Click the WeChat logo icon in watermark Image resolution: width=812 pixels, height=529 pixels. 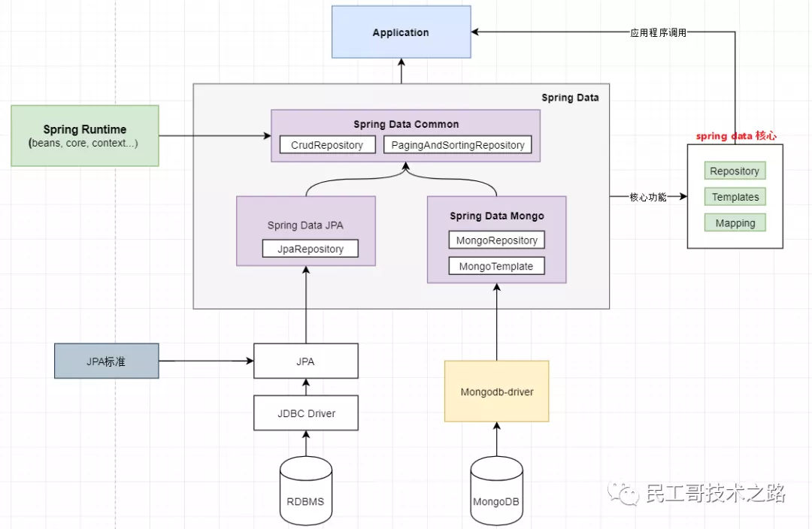tap(623, 493)
